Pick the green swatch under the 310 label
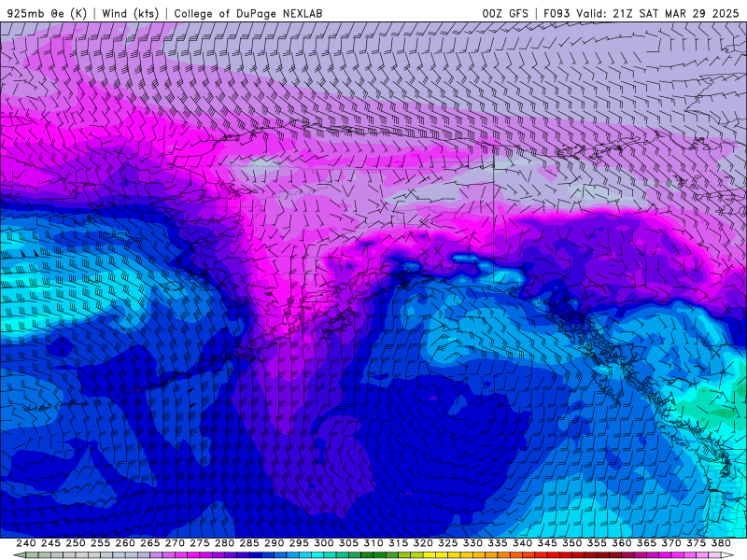This screenshot has width=747, height=560. click(x=379, y=555)
